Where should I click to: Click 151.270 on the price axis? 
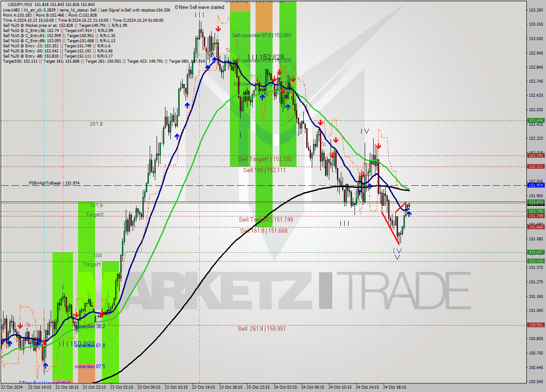click(536, 282)
